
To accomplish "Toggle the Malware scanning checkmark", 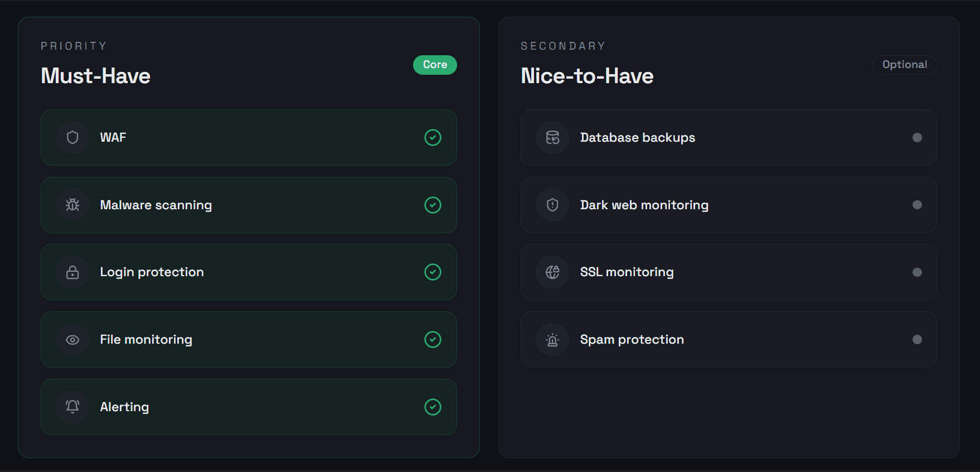I will 433,205.
